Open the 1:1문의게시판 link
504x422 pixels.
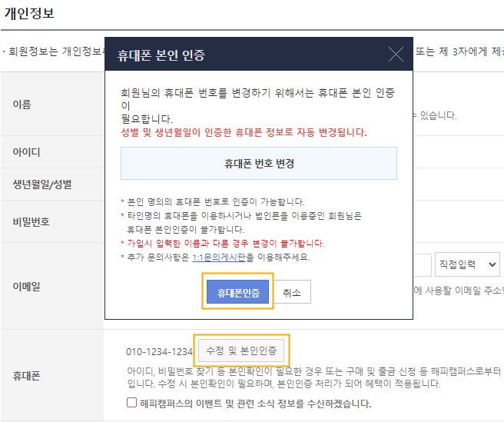click(x=219, y=258)
